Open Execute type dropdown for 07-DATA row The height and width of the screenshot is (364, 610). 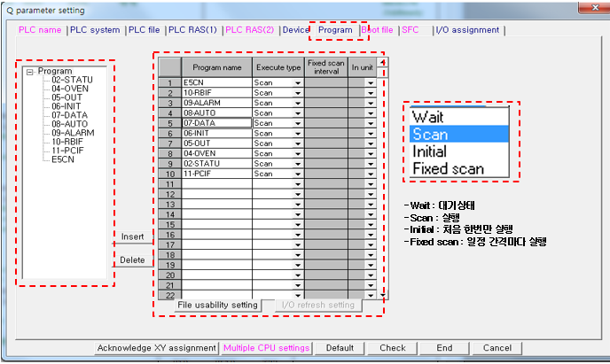click(298, 123)
